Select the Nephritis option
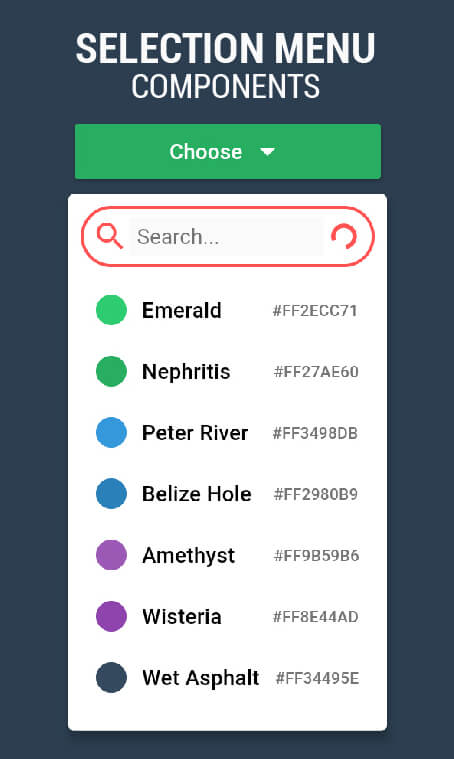Viewport: 454px width, 759px height. coord(227,371)
